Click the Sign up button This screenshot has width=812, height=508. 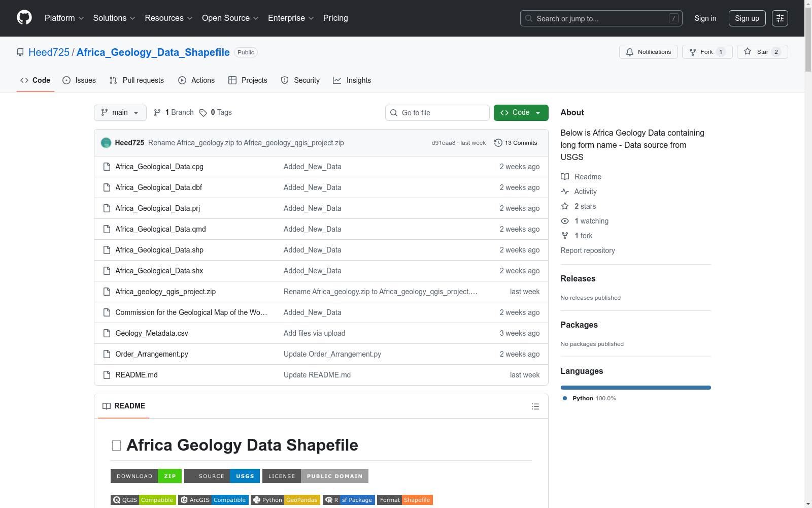click(x=747, y=18)
